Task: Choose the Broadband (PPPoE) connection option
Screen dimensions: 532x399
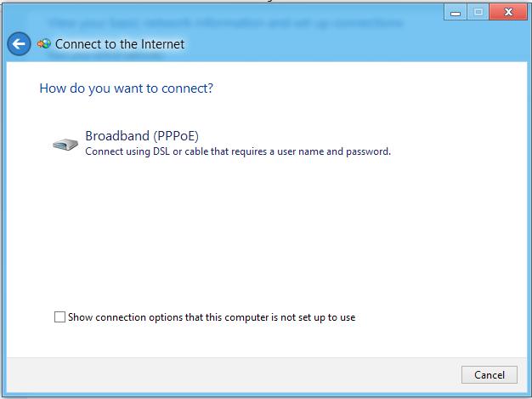Action: tap(222, 143)
